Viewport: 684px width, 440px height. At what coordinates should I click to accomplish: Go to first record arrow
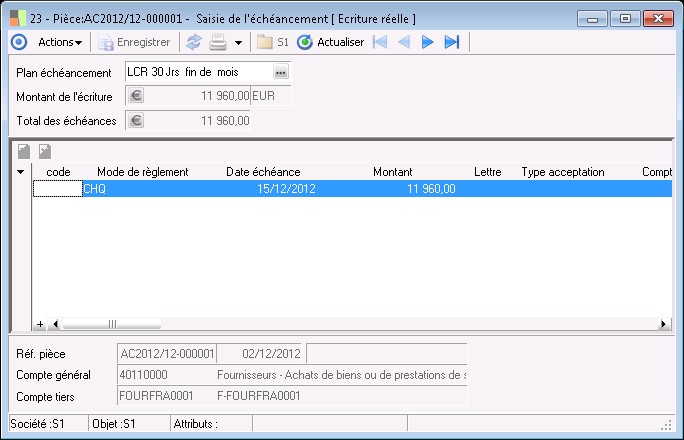pos(380,42)
